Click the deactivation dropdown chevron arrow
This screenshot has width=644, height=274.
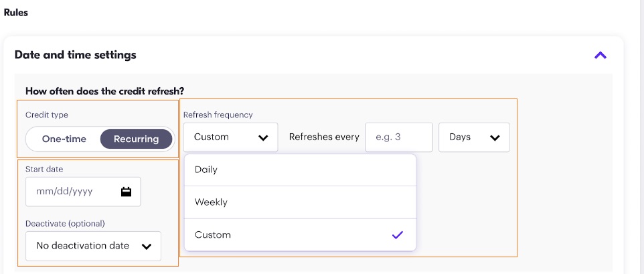pos(147,247)
